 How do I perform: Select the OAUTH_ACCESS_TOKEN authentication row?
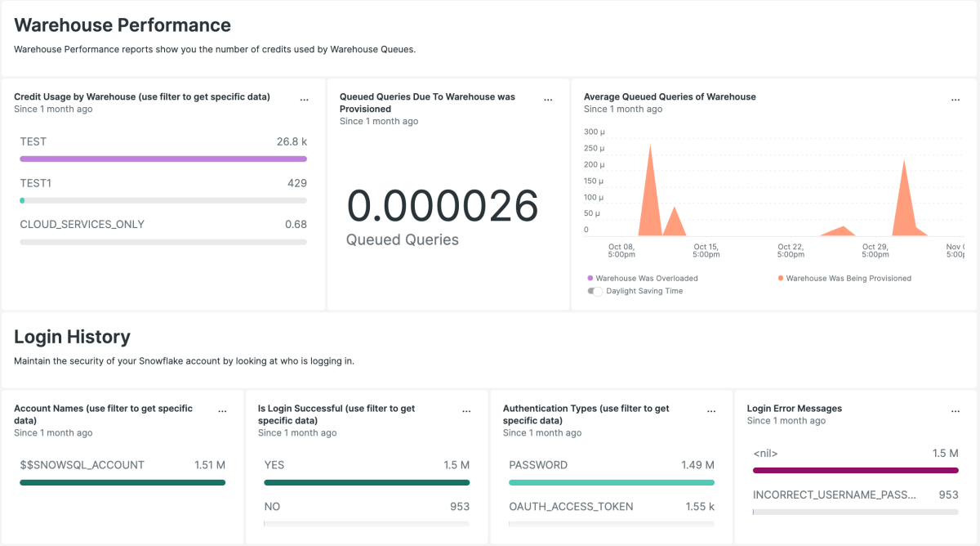coord(611,512)
